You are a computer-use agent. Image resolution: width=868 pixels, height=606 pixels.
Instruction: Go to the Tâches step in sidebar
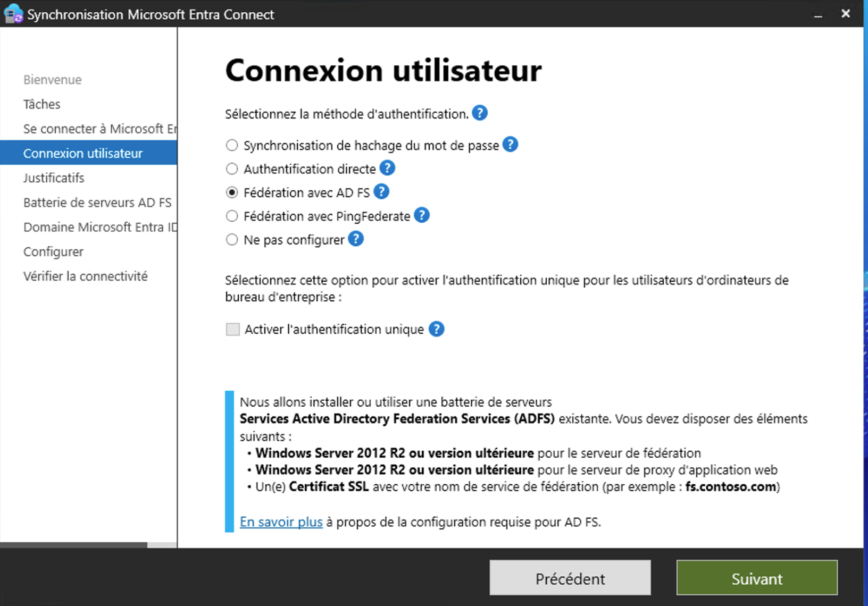42,104
